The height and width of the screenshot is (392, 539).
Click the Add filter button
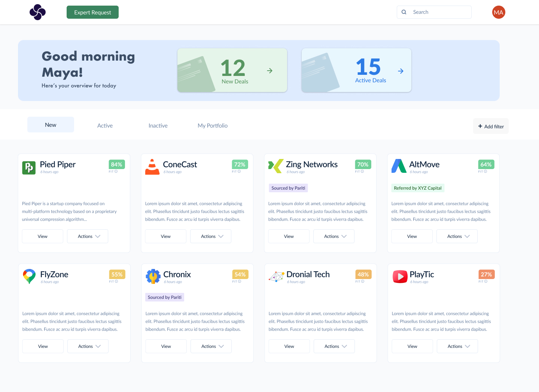click(x=490, y=126)
